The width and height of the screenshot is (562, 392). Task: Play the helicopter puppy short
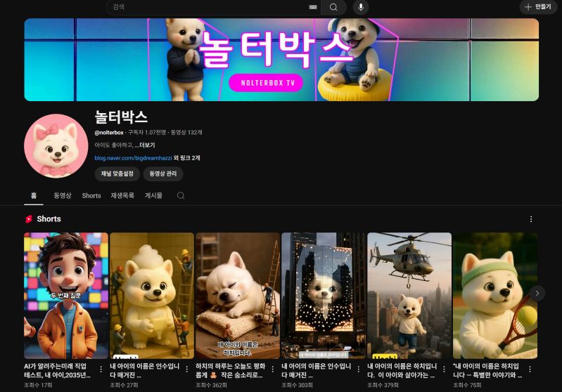(x=409, y=296)
